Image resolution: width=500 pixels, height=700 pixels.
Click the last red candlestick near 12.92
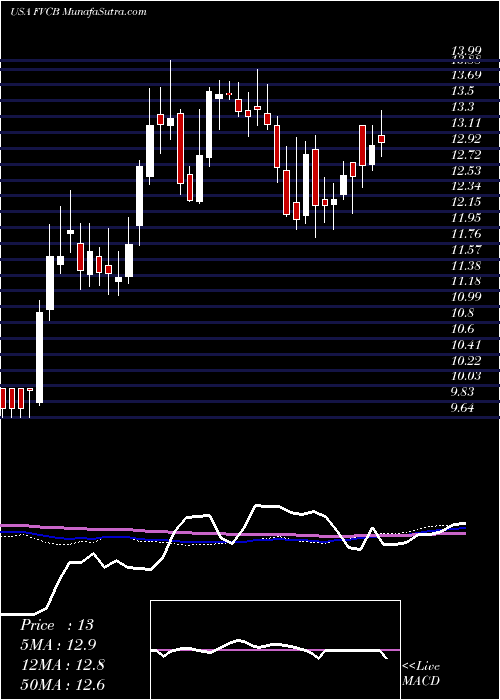pyautogui.click(x=381, y=139)
